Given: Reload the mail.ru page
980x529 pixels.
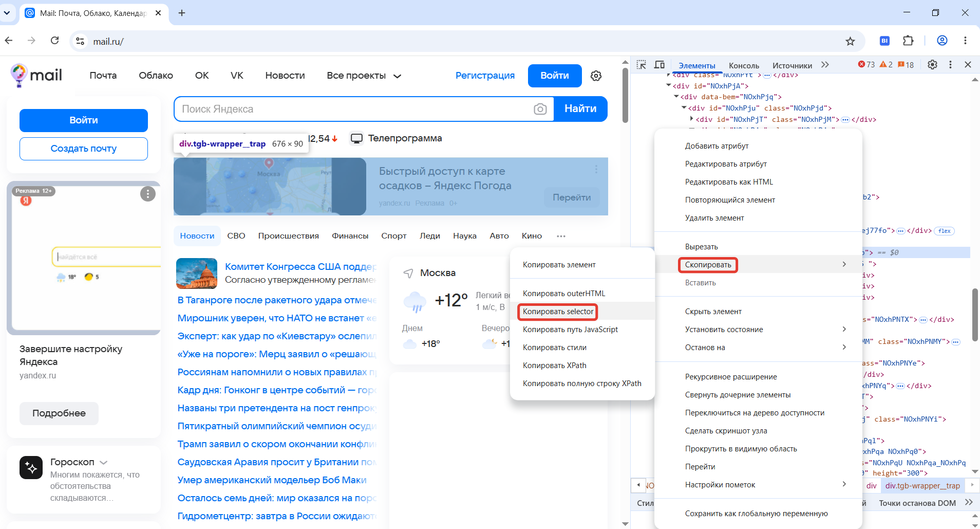Looking at the screenshot, I should 54,41.
